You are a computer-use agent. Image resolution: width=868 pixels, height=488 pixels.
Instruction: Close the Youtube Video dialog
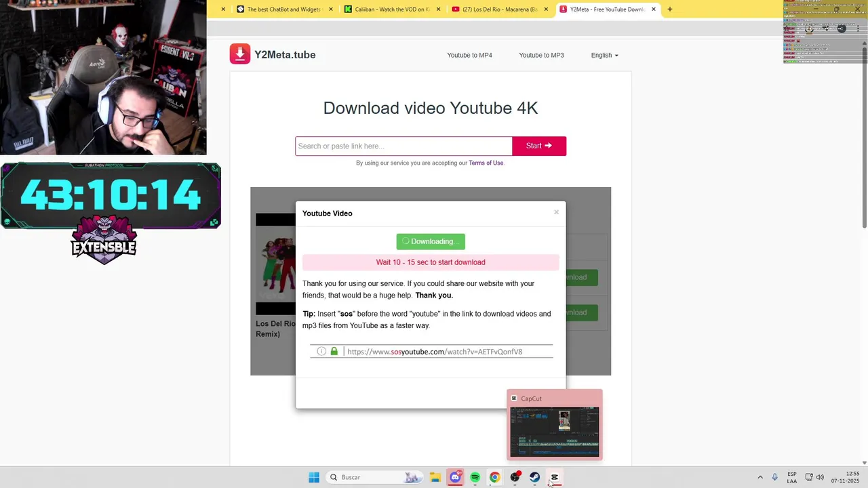pos(556,212)
